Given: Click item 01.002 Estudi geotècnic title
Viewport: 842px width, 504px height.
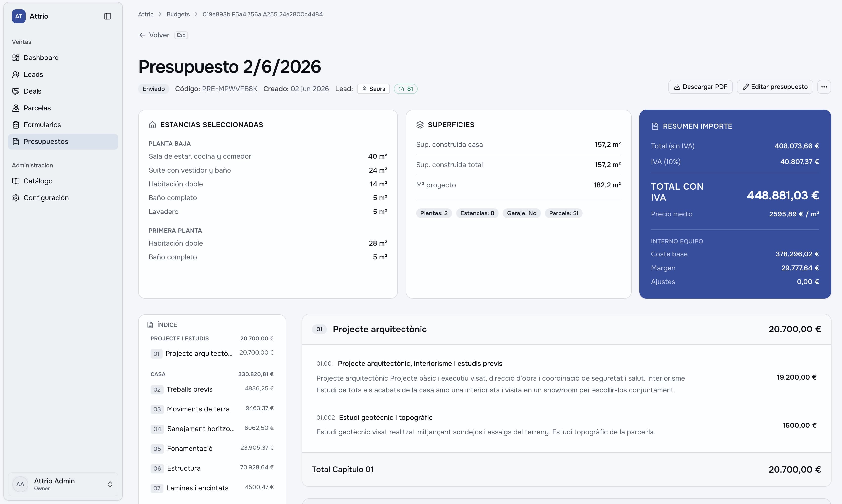Looking at the screenshot, I should point(386,418).
